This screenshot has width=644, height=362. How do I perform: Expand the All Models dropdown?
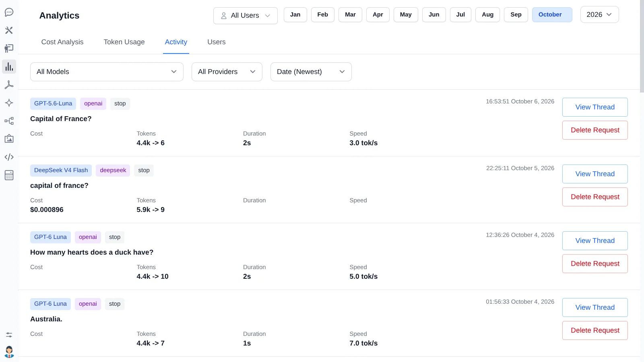pos(107,72)
